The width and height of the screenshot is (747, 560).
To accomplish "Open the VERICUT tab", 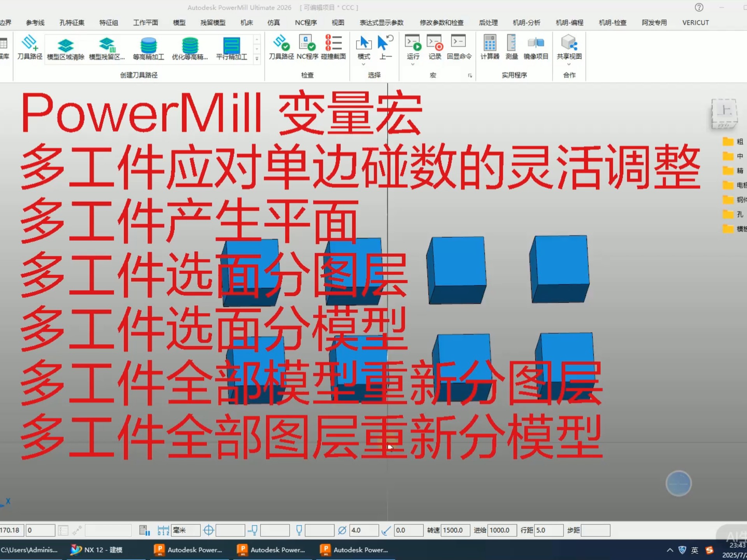I will point(696,23).
